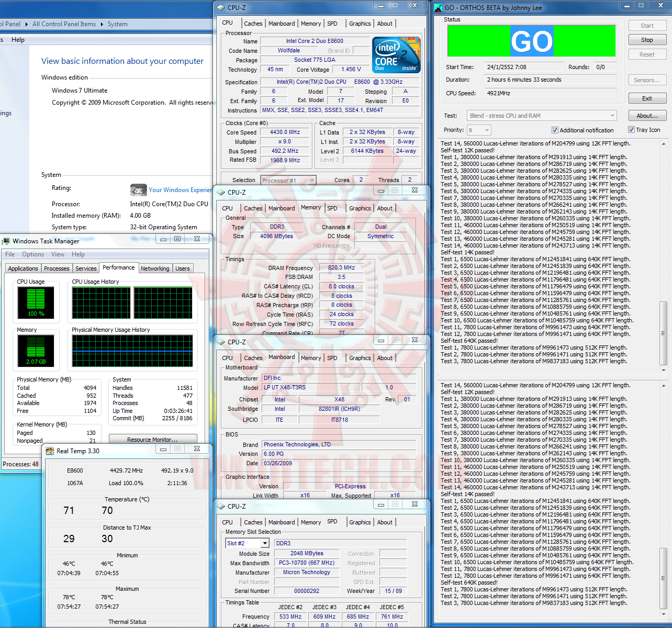Click the Real Temp Load 100.0% reading

126,483
